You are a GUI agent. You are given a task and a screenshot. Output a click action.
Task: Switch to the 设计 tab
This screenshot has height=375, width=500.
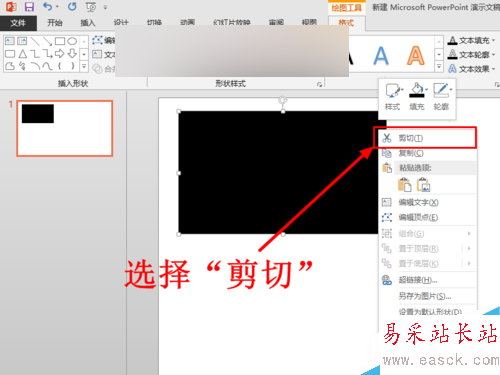pyautogui.click(x=121, y=23)
